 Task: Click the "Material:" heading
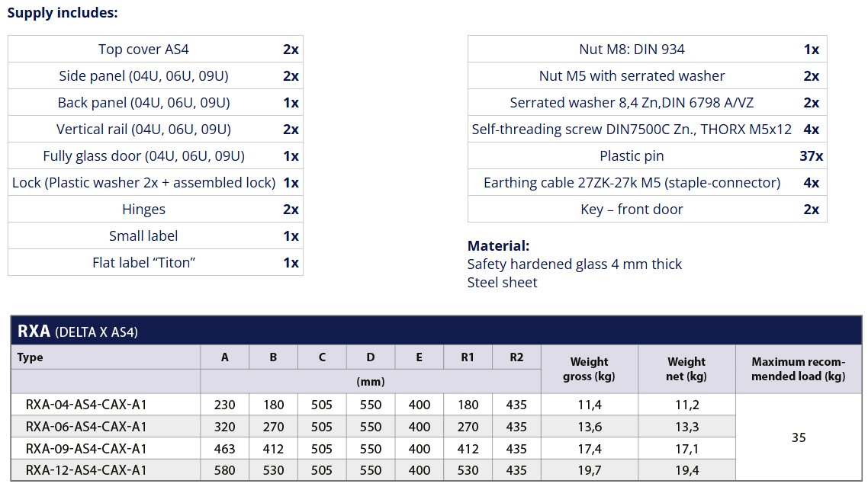pyautogui.click(x=498, y=246)
